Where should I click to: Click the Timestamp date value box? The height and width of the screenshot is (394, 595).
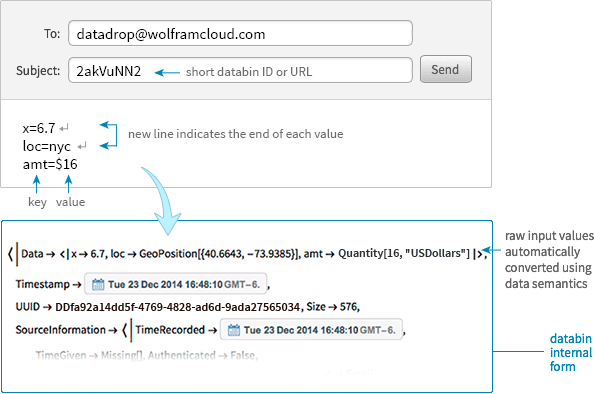point(175,284)
